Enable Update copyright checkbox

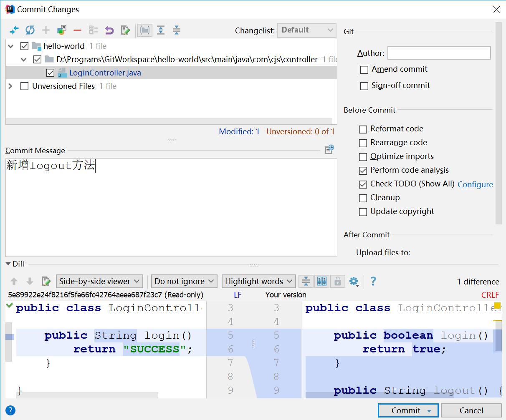[x=363, y=212]
